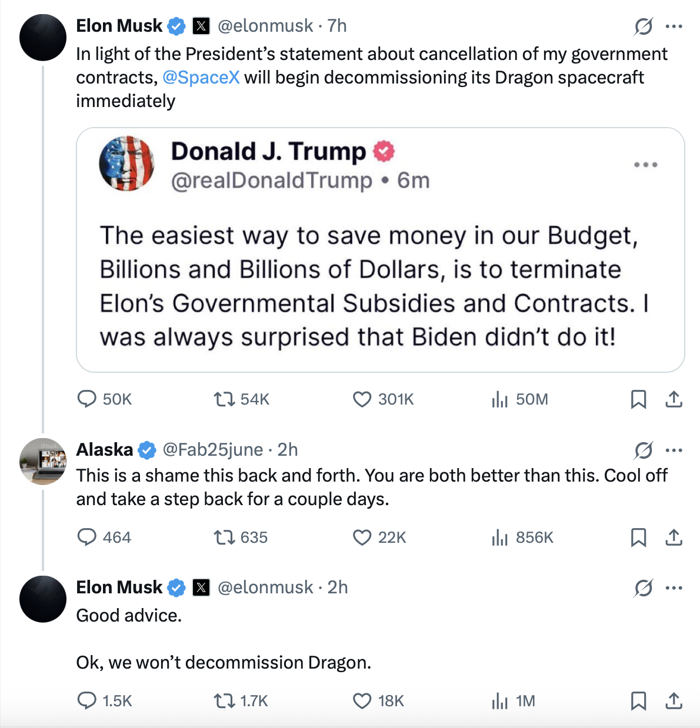Bookmark Elon Musk's top post
Viewport: 700px width, 728px height.
(638, 399)
